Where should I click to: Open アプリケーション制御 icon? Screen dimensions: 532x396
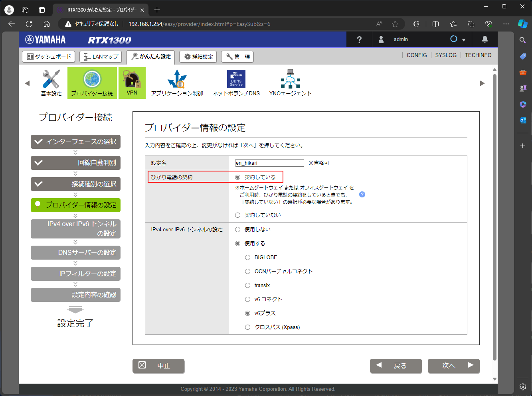point(177,79)
